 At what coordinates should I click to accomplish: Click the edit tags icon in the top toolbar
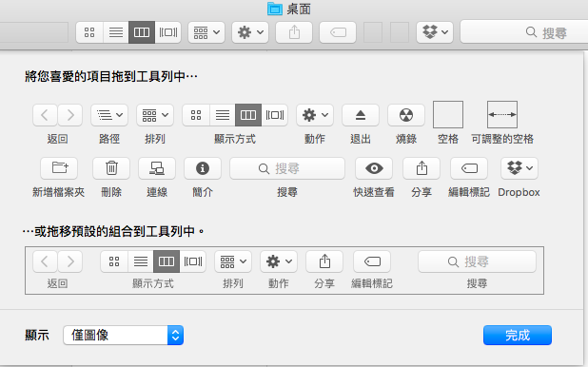click(x=338, y=32)
